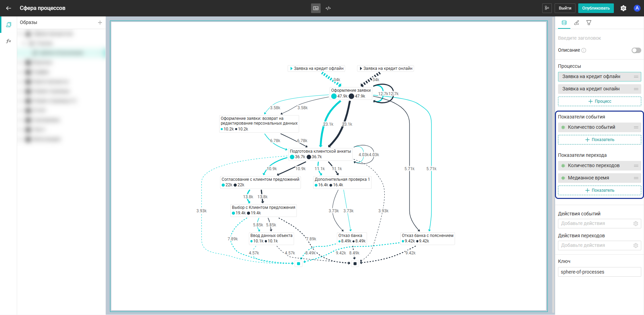The image size is (644, 315).
Task: Select node Согласование с клиентом предложений
Action: pos(260,182)
